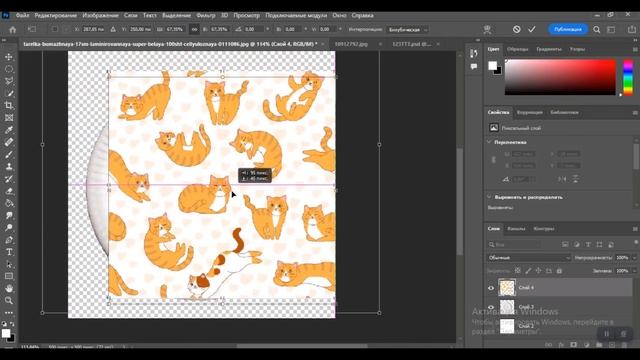640x360 pixels.
Task: Switch to the Градиенты tab
Action: point(549,49)
